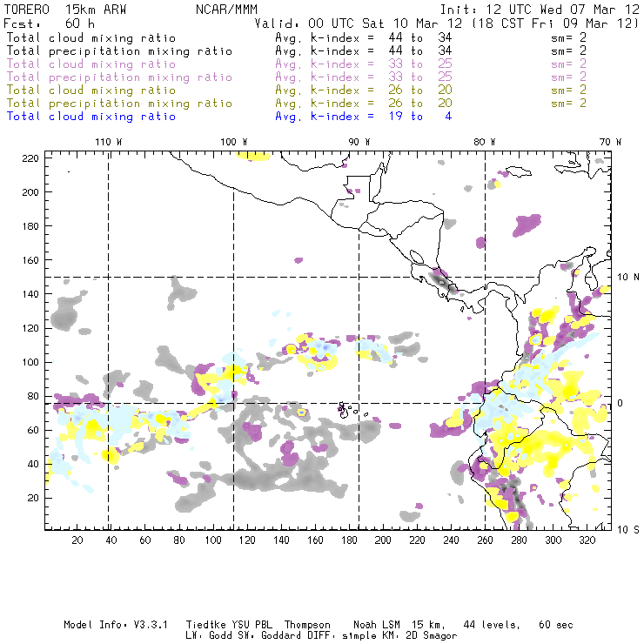This screenshot has height=644, width=644.
Task: Click the 'Valid: 00 UTC Sat 10 Mar 12' text
Action: (359, 23)
